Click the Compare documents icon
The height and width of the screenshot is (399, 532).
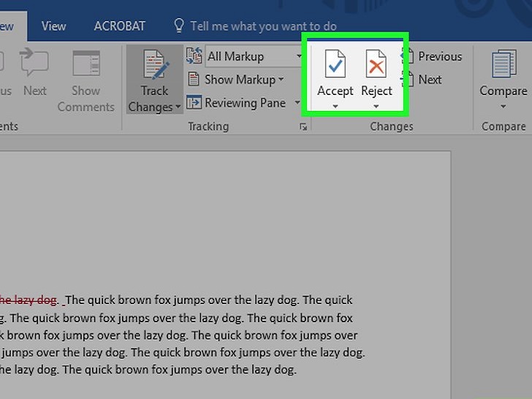pyautogui.click(x=503, y=64)
